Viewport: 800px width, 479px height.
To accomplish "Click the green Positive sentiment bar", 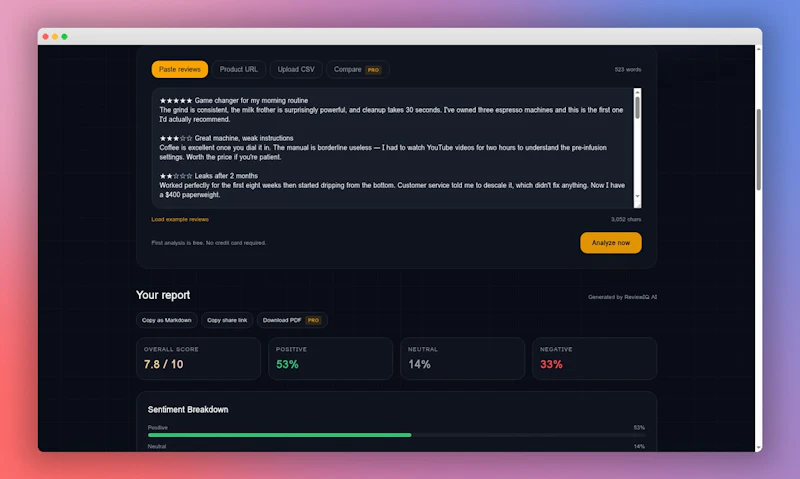I will tap(280, 435).
